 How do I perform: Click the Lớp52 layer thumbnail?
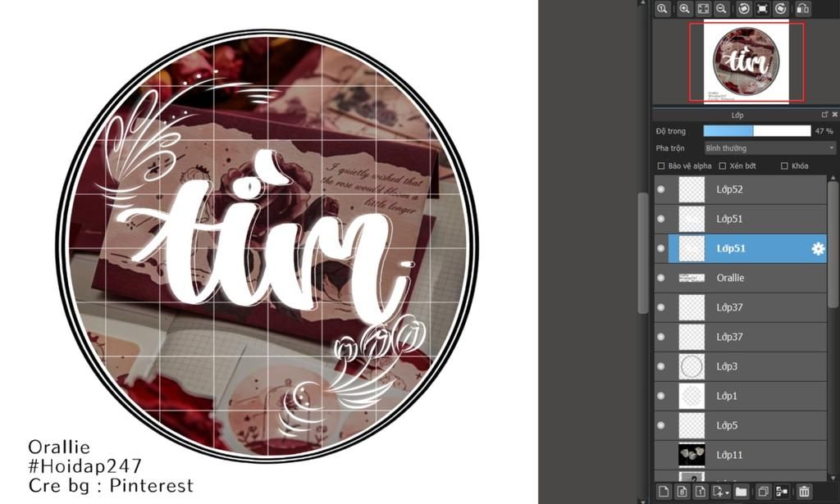tap(692, 189)
